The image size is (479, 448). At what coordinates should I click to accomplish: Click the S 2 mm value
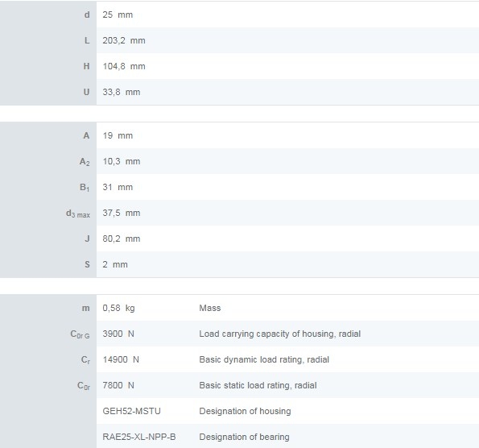(115, 264)
